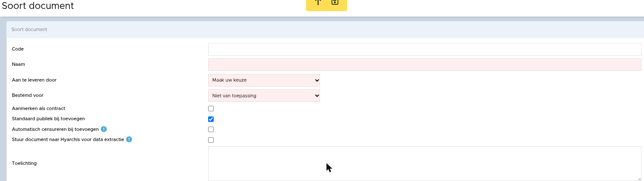Click the Aanmerken als contract label
This screenshot has width=644, height=181.
(x=38, y=108)
